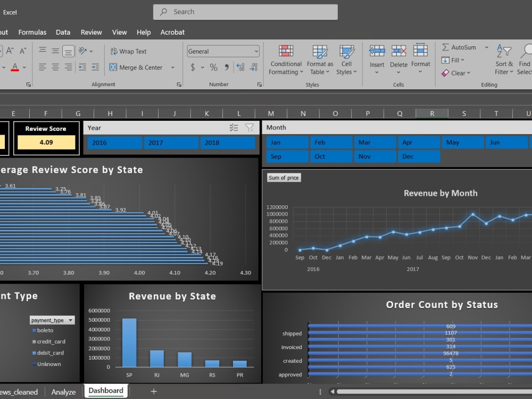Toggle Align Left
The height and width of the screenshot is (399, 532).
tap(43, 67)
